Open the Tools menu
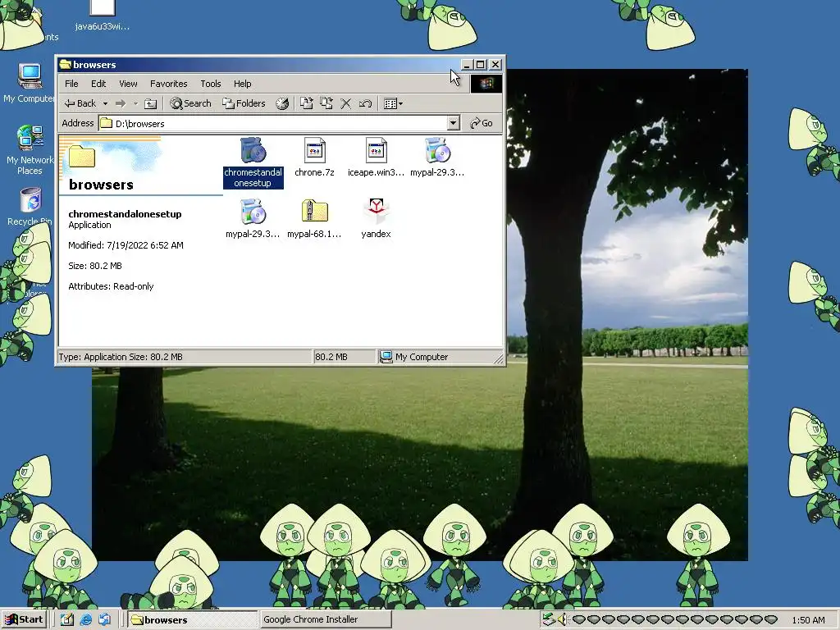 click(211, 84)
